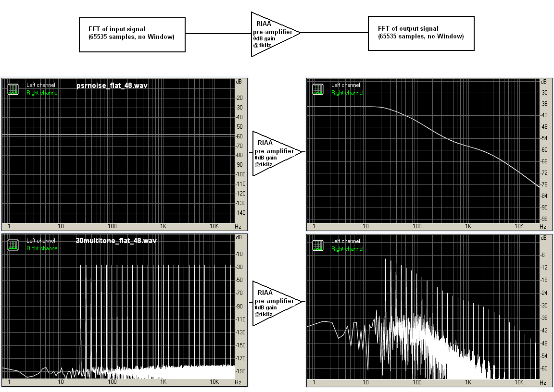This screenshot has width=554, height=392.
Task: Click the -84 dB axis label
Action: click(544, 196)
